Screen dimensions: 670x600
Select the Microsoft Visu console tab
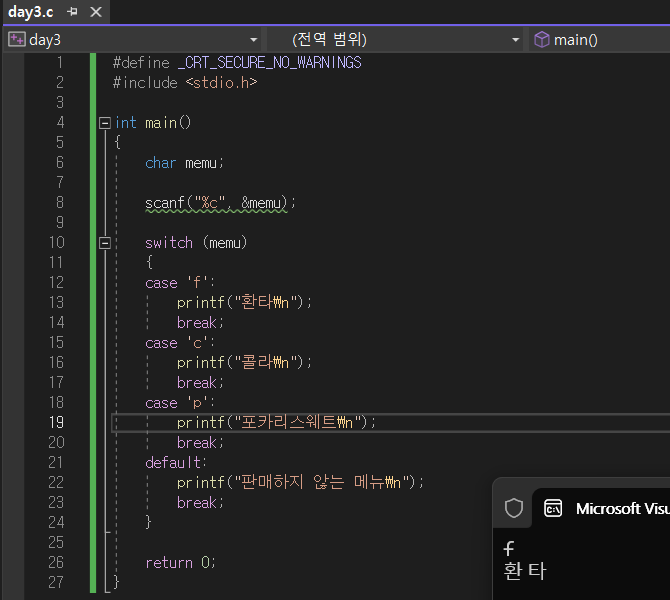pos(602,508)
